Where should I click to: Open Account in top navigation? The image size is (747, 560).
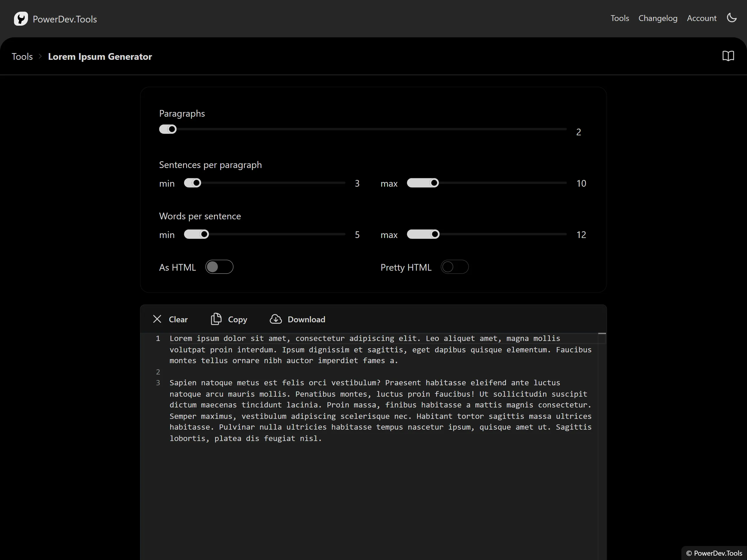(701, 18)
